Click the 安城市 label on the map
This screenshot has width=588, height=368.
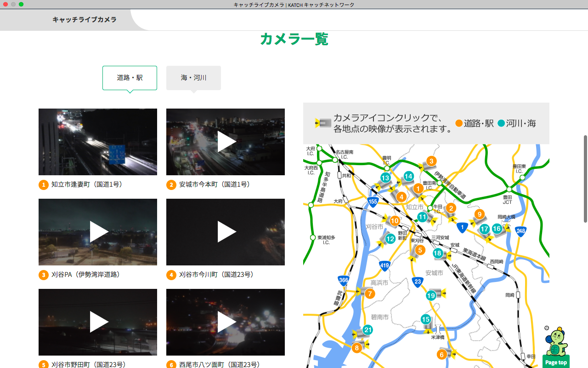click(x=434, y=273)
